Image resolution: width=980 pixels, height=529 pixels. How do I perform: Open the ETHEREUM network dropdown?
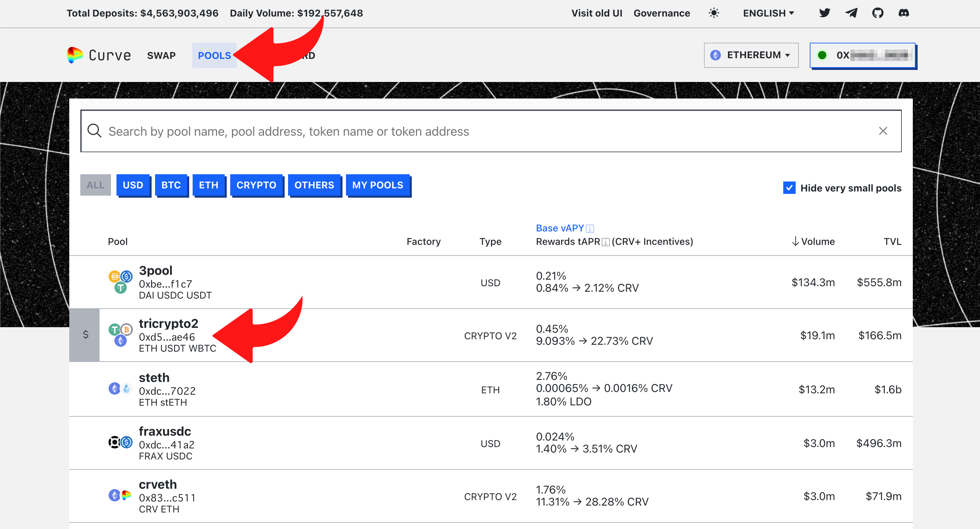click(x=751, y=55)
